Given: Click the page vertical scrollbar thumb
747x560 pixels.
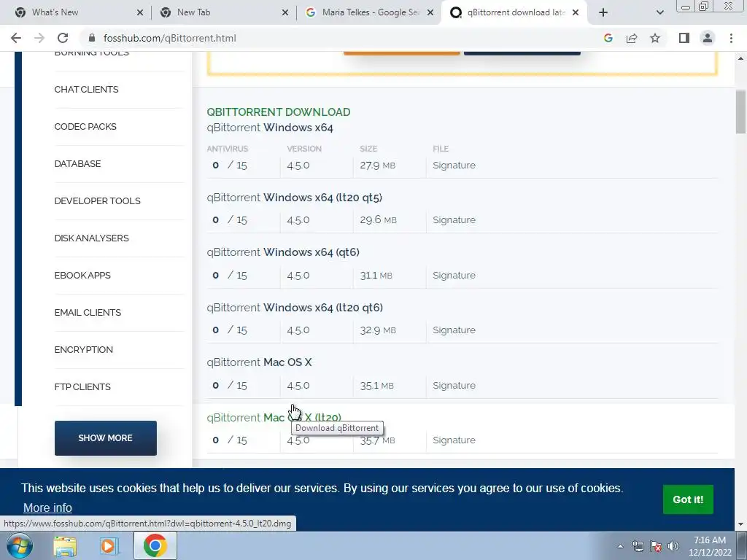Looking at the screenshot, I should click(740, 112).
